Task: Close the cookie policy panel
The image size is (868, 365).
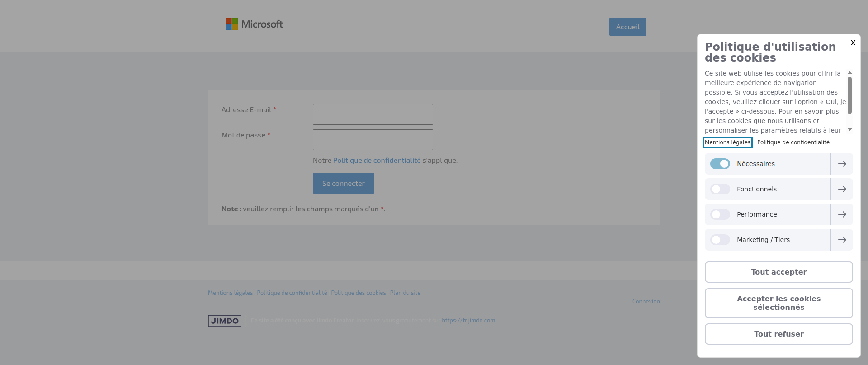Action: [853, 43]
